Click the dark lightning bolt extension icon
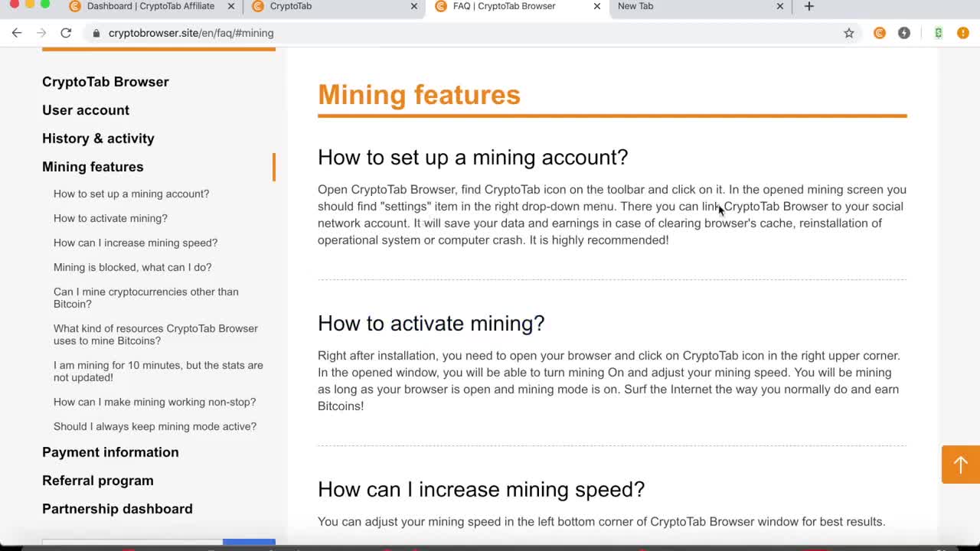980x551 pixels. pos(904,33)
